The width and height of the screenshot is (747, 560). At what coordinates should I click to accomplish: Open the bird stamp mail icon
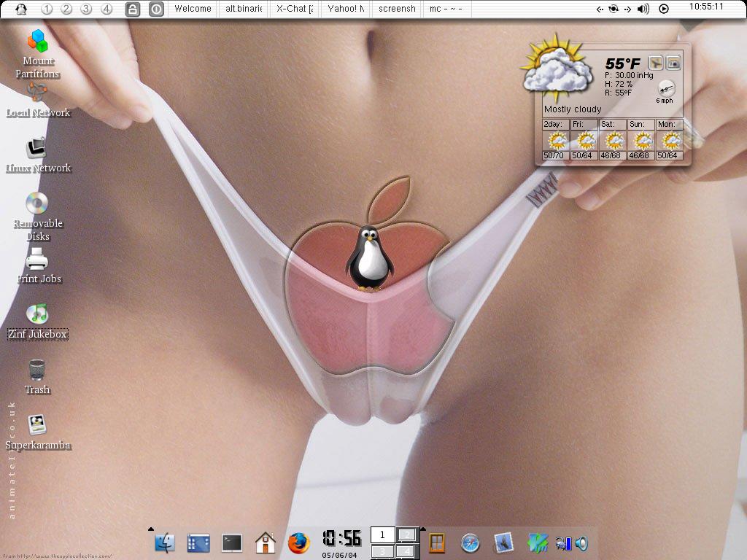(503, 542)
